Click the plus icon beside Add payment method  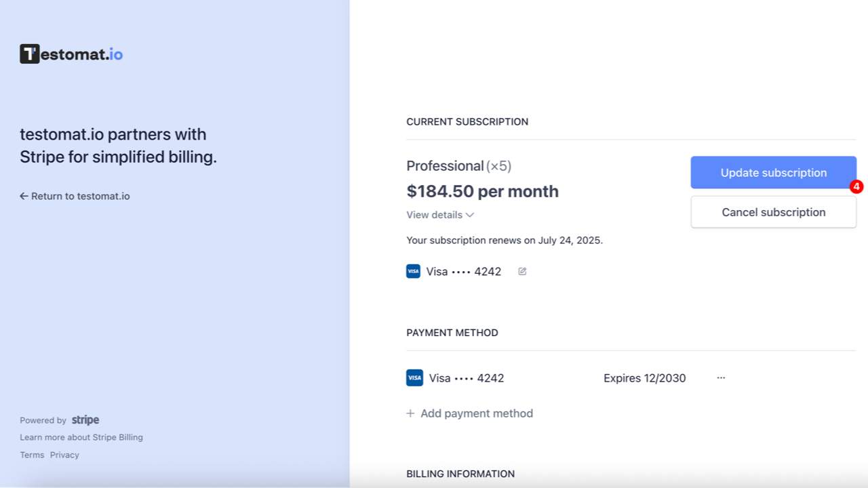coord(410,413)
